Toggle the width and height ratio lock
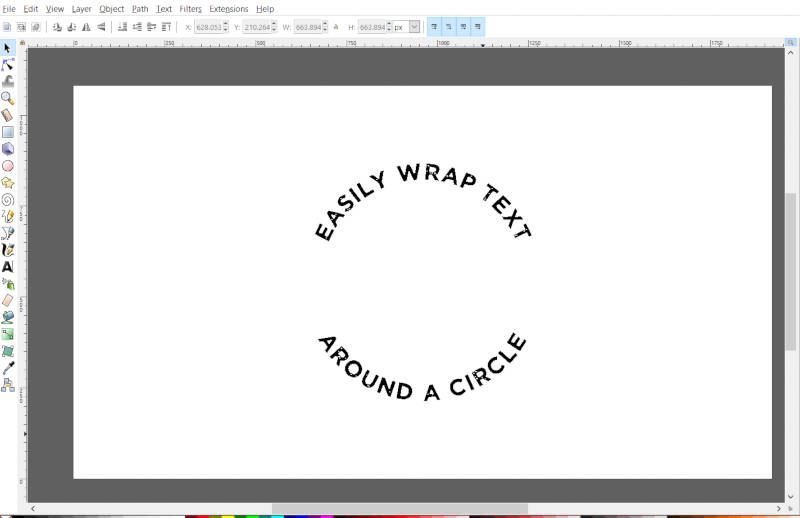Image resolution: width=800 pixels, height=518 pixels. pos(336,27)
